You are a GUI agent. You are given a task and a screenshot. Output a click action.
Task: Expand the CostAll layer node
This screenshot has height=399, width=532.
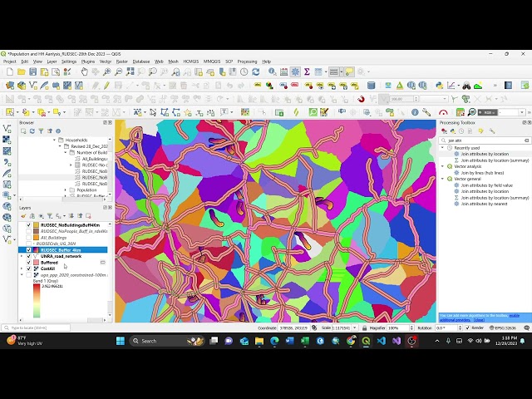[22, 268]
